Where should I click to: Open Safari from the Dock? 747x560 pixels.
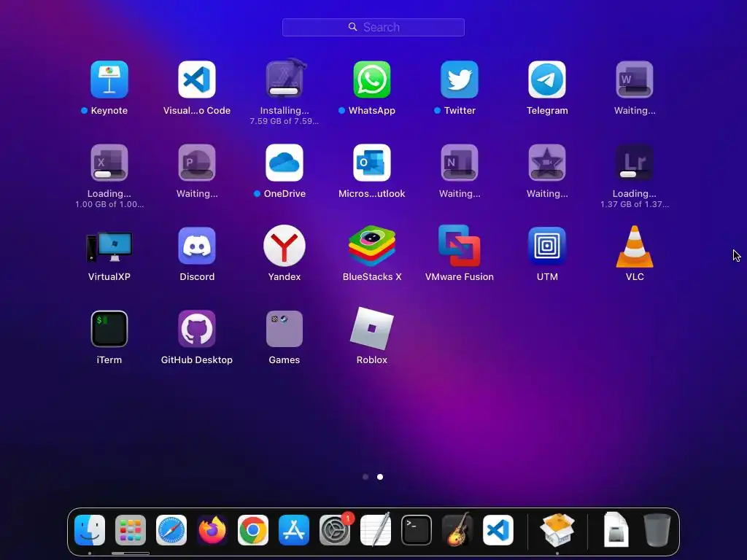click(x=171, y=530)
